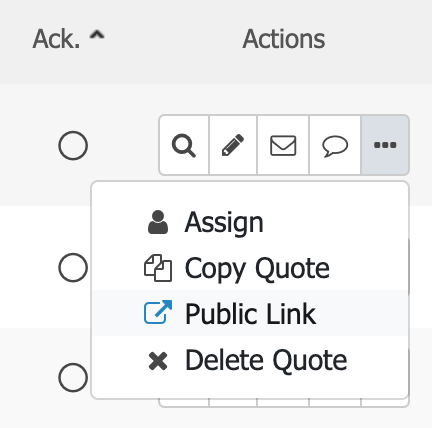432x428 pixels.
Task: Edit the quote using the pencil icon
Action: pyautogui.click(x=233, y=145)
